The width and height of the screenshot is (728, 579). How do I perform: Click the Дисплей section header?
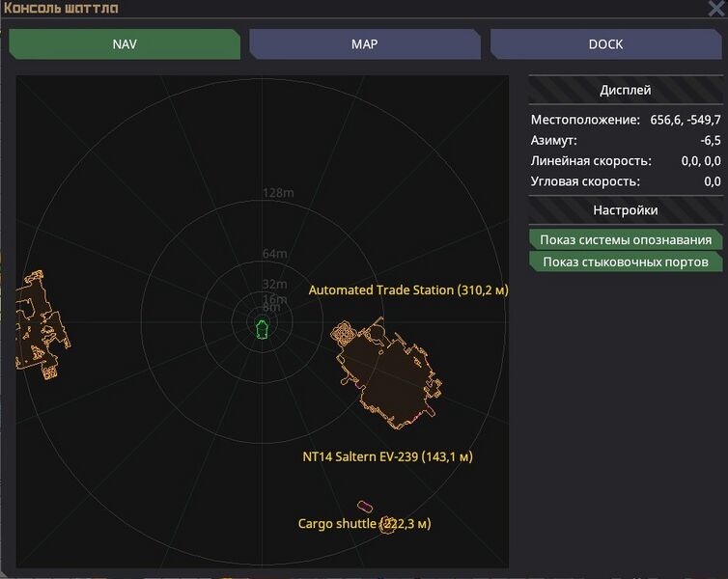626,90
